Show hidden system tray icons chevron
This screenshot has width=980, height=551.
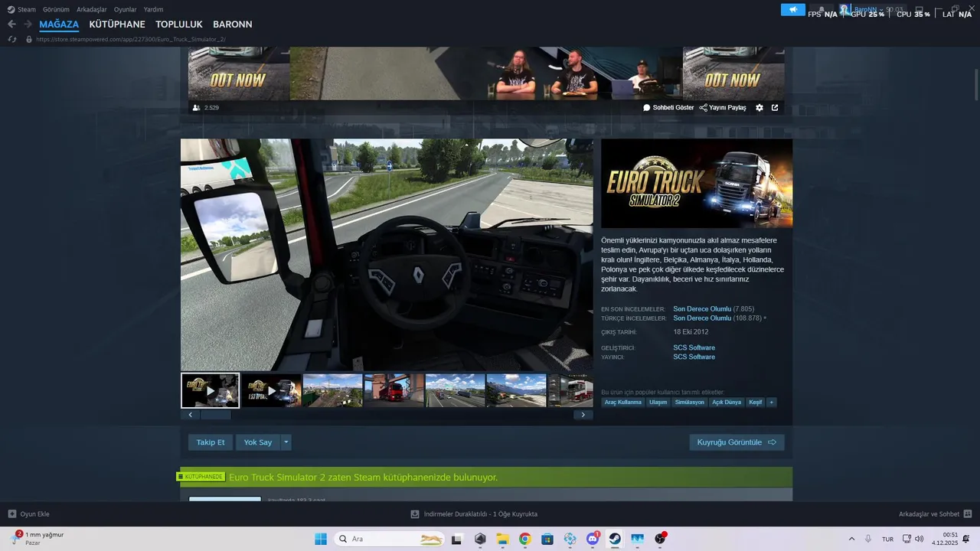coord(851,539)
